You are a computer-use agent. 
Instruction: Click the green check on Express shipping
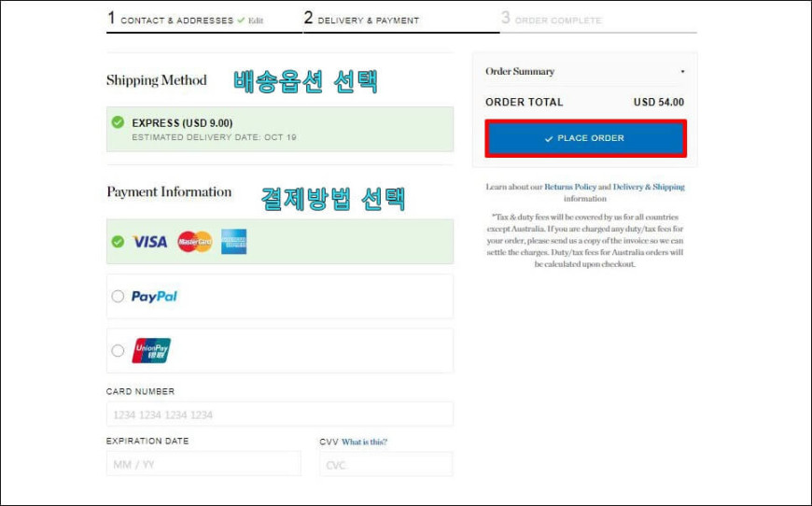coord(119,122)
